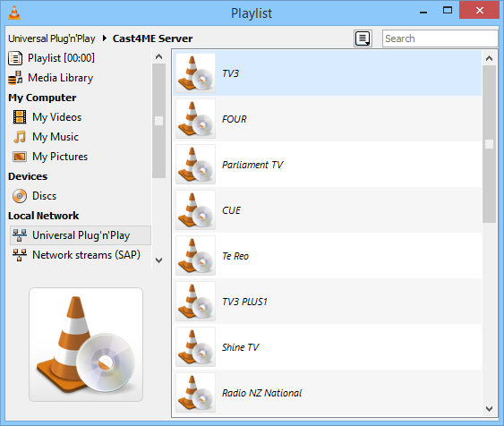Select the FOUR channel name
The width and height of the screenshot is (504, 426).
[235, 119]
